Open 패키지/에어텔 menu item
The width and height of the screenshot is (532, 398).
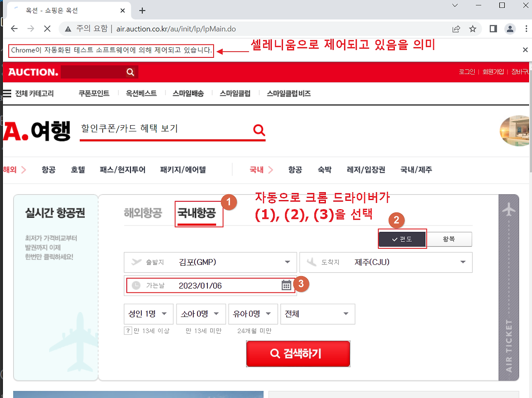click(183, 170)
